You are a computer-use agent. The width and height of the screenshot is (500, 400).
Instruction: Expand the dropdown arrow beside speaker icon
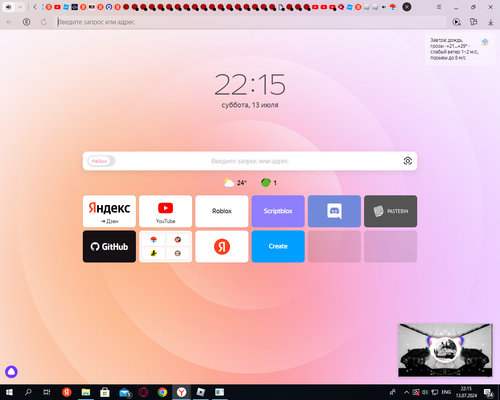pos(20,7)
